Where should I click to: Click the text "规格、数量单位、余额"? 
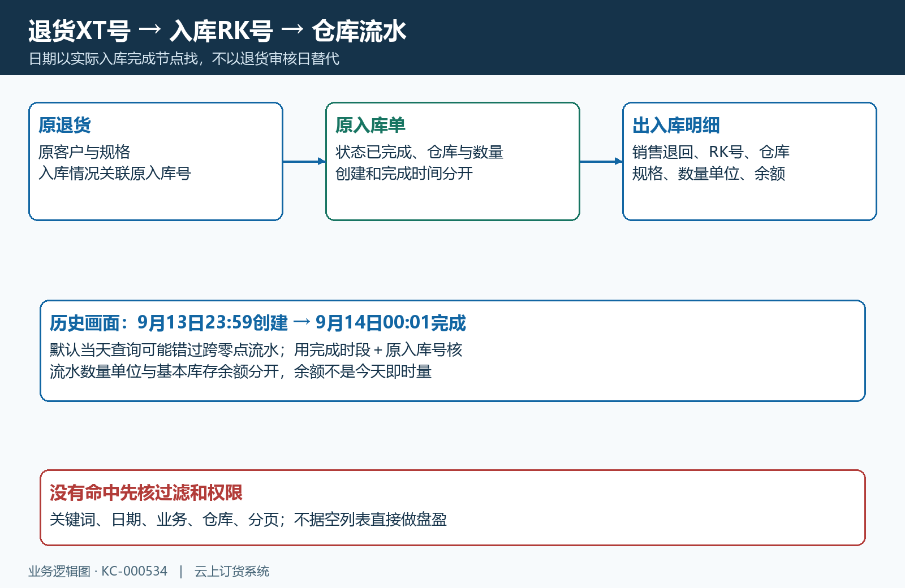pos(709,173)
